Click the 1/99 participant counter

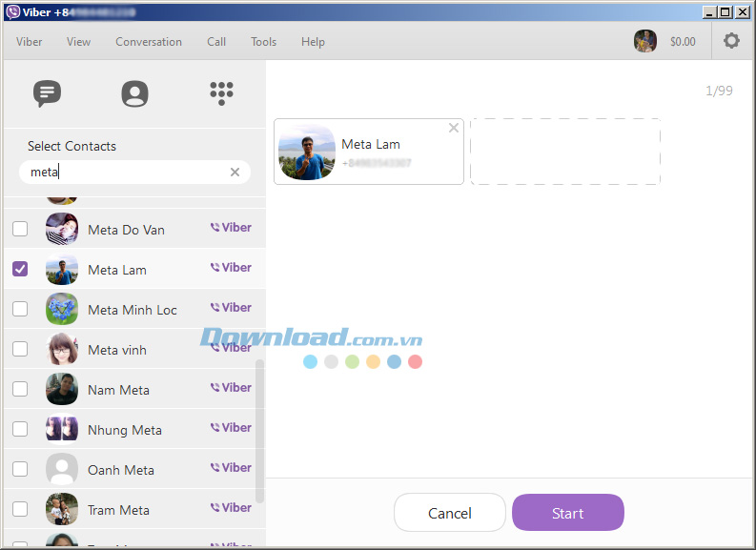[x=719, y=91]
